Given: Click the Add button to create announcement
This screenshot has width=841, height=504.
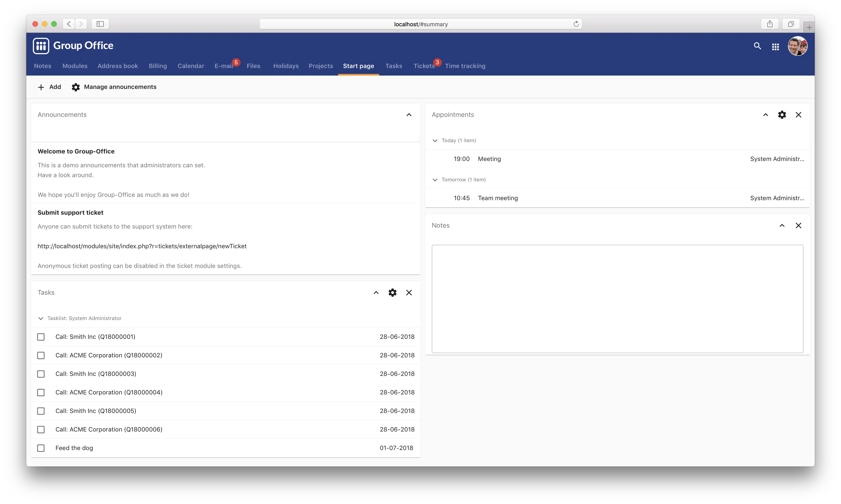Looking at the screenshot, I should point(49,86).
